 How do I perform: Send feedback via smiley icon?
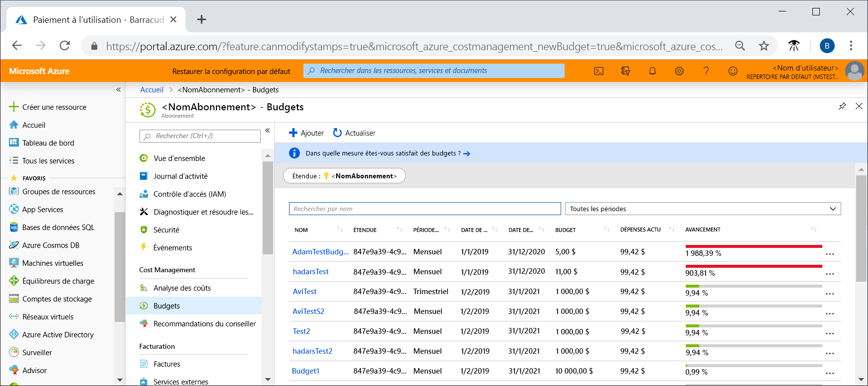[x=733, y=71]
